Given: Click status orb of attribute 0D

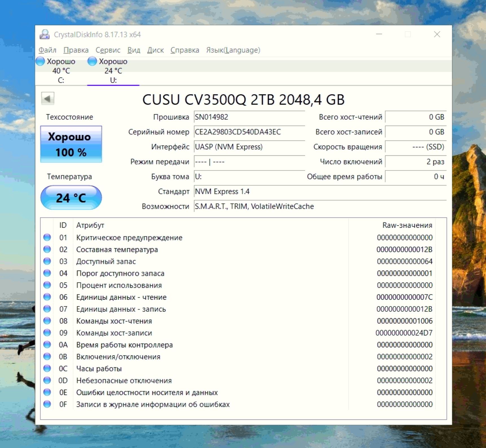Looking at the screenshot, I should tap(47, 380).
